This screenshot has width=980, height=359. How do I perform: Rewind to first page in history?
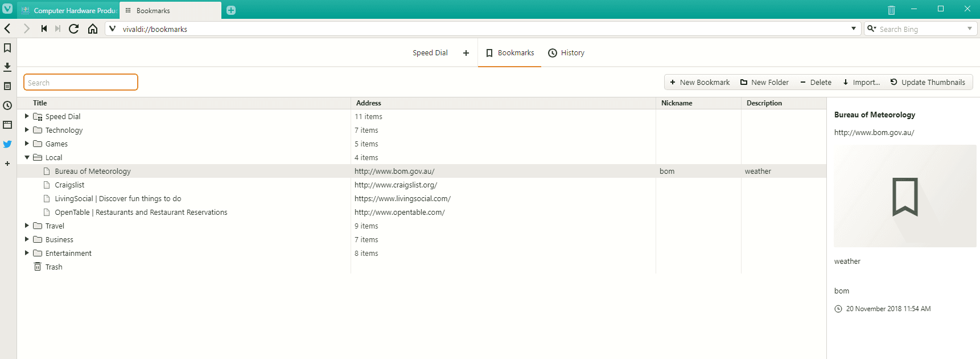tap(44, 28)
